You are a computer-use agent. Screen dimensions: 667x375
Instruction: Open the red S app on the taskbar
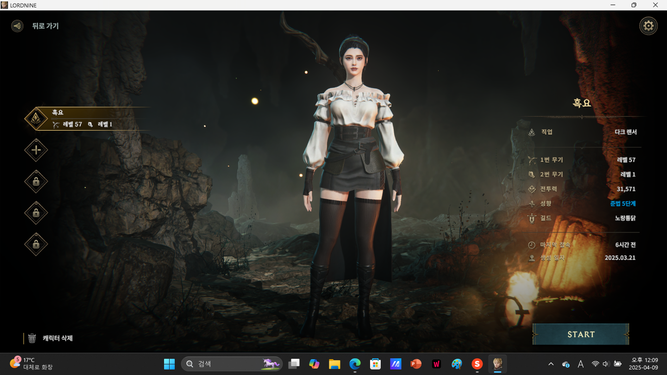(477, 364)
